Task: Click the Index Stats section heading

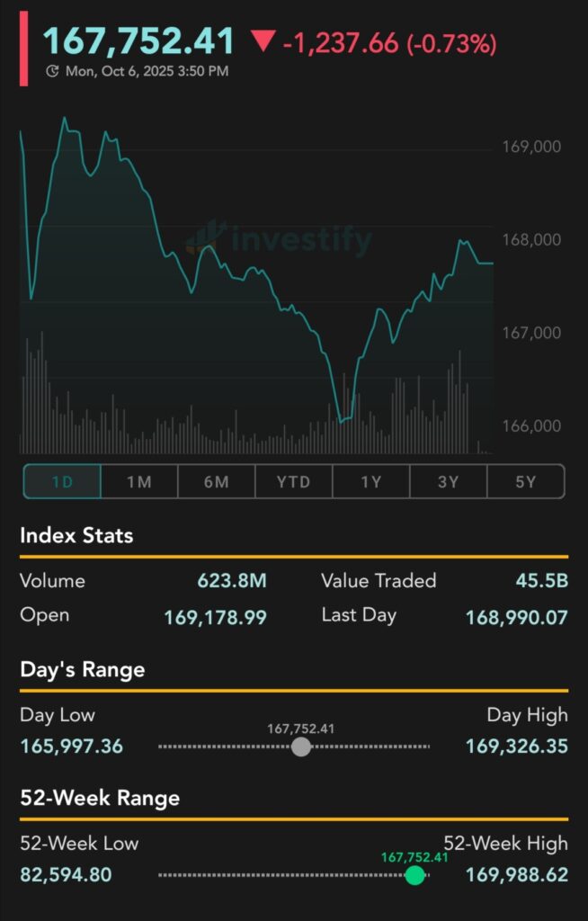Action: pyautogui.click(x=76, y=536)
